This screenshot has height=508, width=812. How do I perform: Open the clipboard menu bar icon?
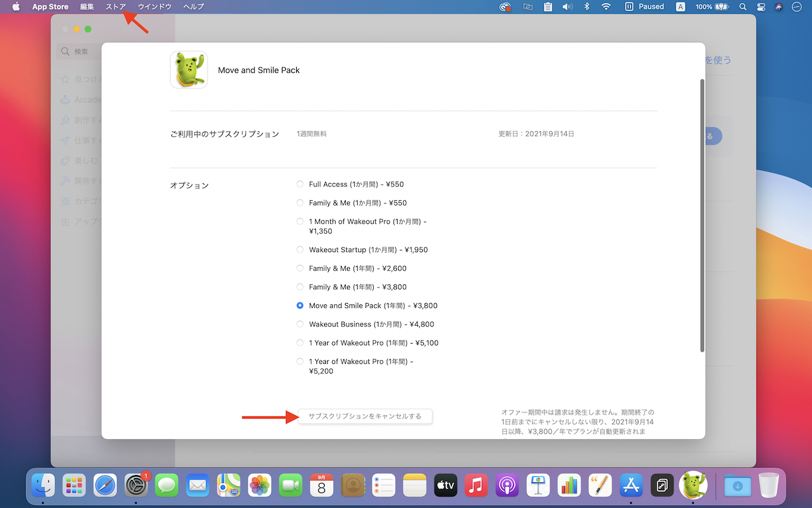click(548, 7)
